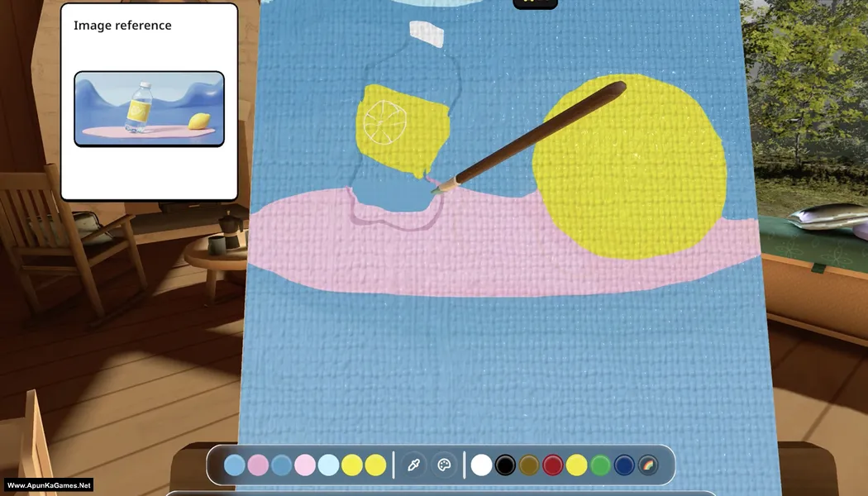
Task: Click the white bottle cap on canvas
Action: point(427,34)
